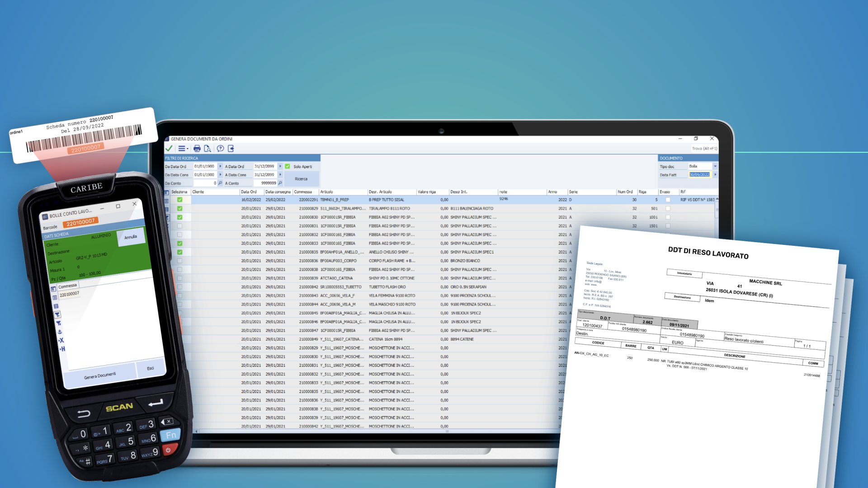Viewport: 868px width, 488px height.
Task: Check Evaso box for row with Riga 501
Action: [x=668, y=208]
